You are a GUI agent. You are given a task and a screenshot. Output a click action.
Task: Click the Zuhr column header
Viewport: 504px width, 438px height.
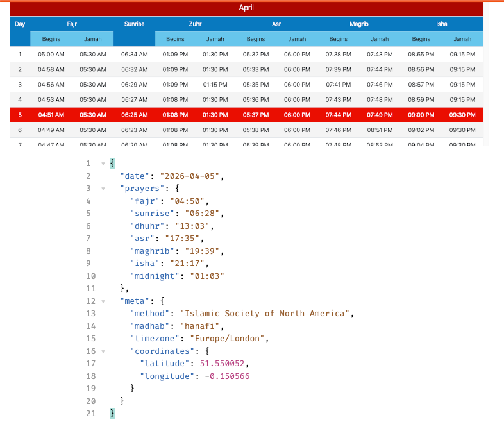[x=195, y=24]
